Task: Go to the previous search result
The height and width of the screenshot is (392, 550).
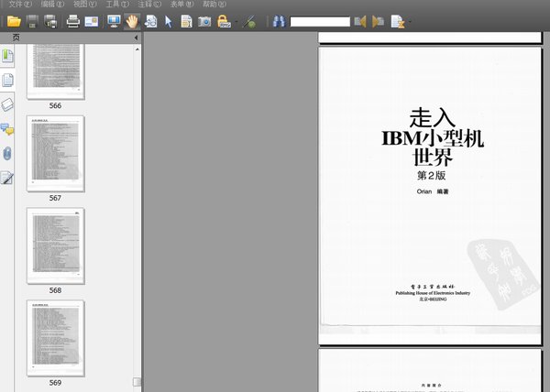Action: (360, 20)
